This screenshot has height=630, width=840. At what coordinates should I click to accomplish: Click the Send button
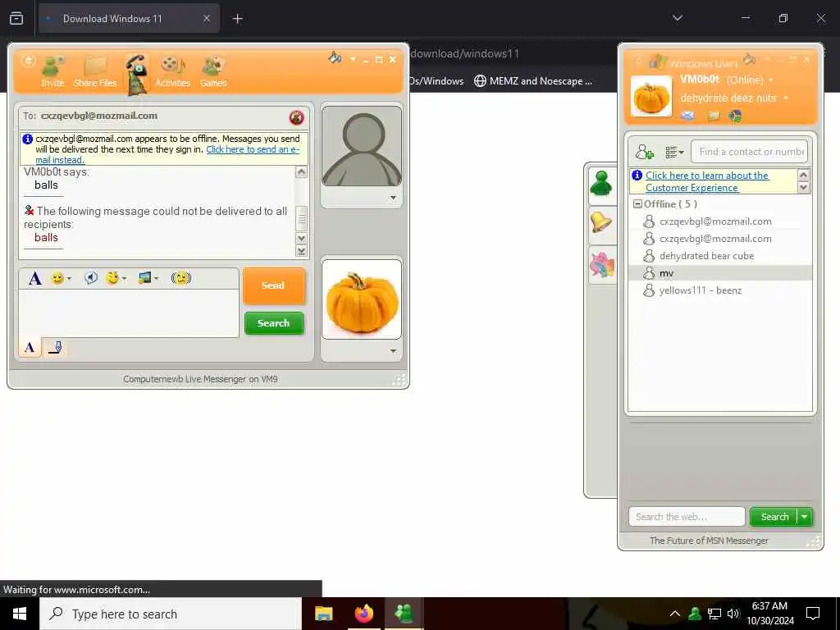274,285
